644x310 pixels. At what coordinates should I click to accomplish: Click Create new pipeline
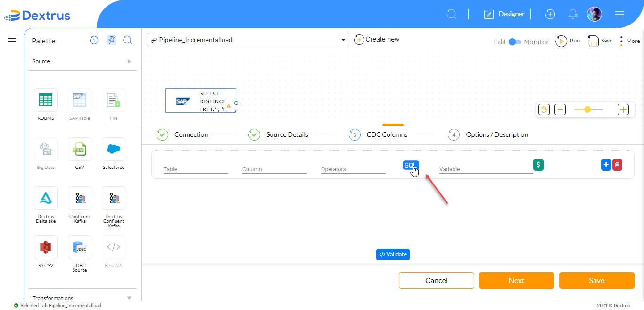[x=377, y=40]
